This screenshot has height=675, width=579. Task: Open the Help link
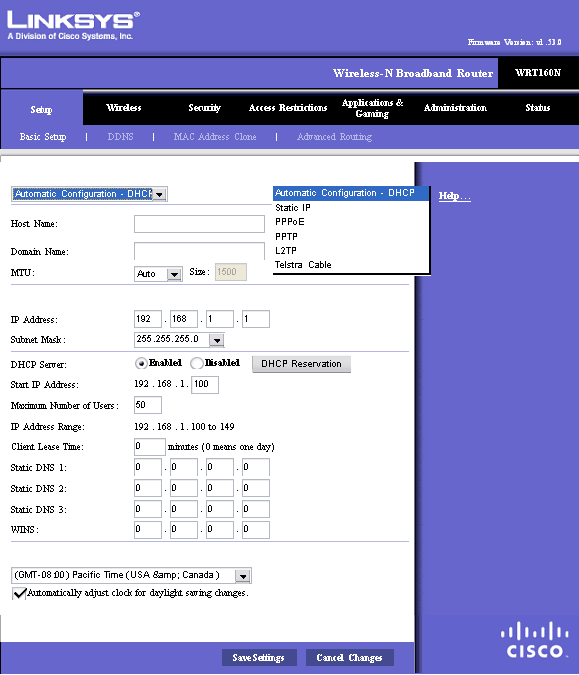[455, 196]
